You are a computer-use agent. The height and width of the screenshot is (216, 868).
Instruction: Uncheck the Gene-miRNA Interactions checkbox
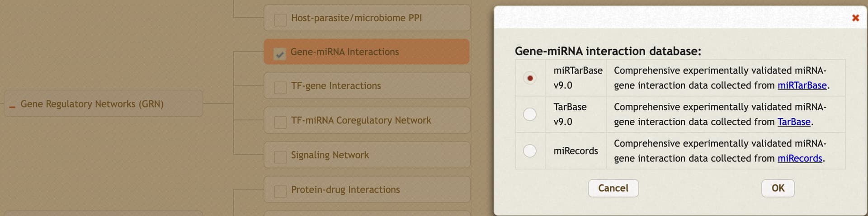click(x=280, y=54)
